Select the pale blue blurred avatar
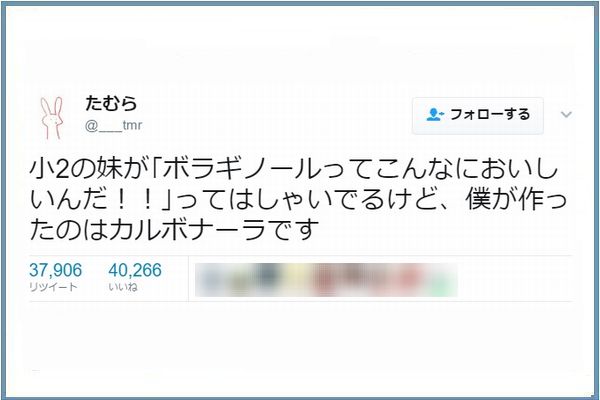Viewport: 600px width, 400px height. pos(210,280)
